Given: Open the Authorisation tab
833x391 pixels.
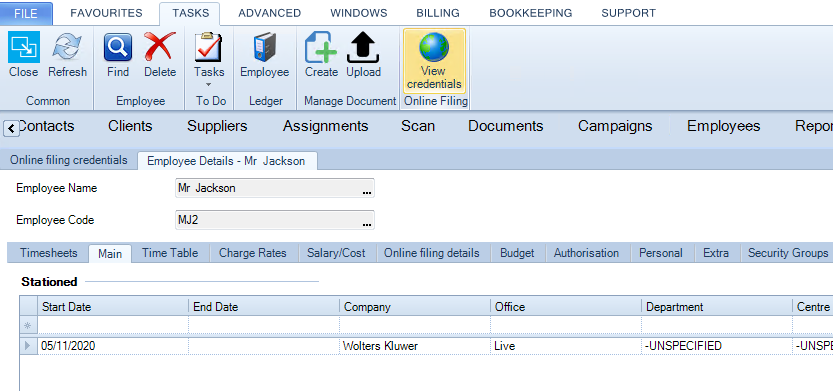Looking at the screenshot, I should click(x=586, y=253).
